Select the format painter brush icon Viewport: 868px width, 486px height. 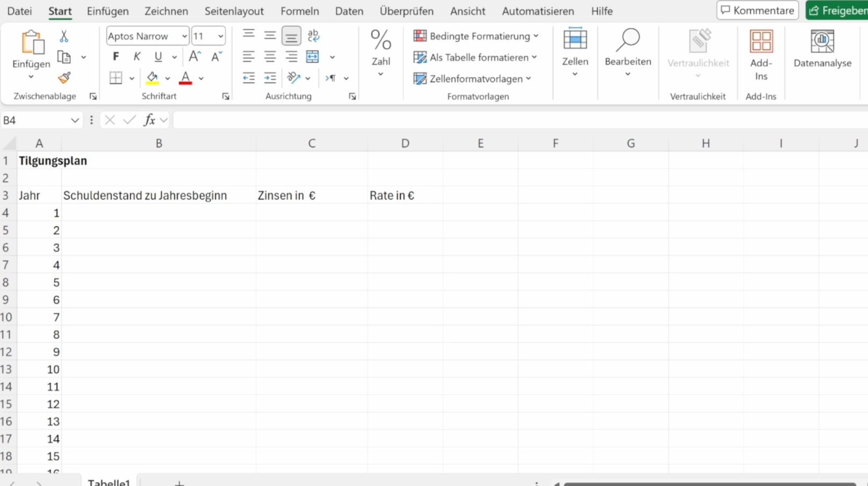pos(64,78)
